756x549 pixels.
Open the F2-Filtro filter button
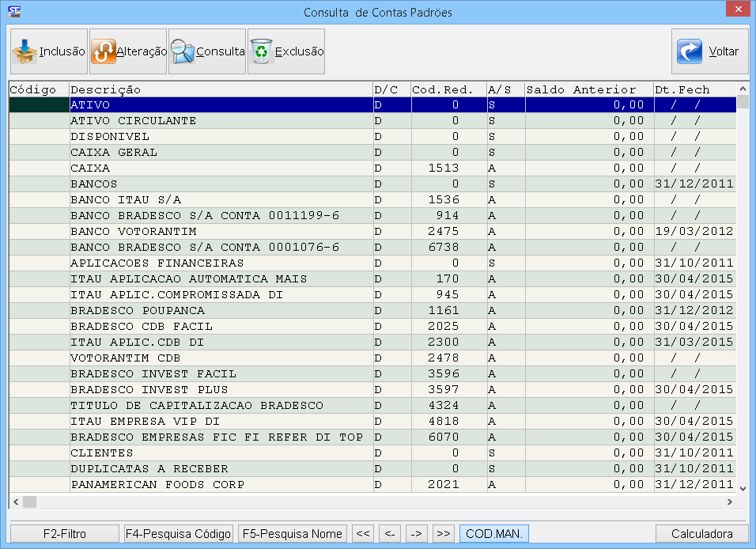click(65, 534)
